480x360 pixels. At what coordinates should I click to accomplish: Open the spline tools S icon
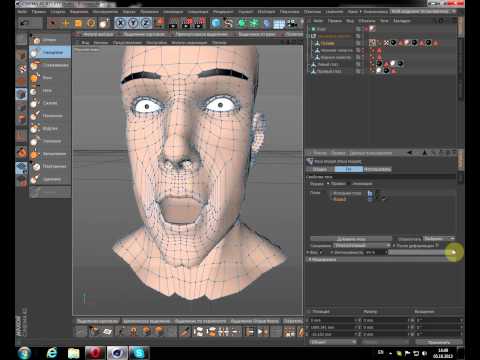point(228,23)
